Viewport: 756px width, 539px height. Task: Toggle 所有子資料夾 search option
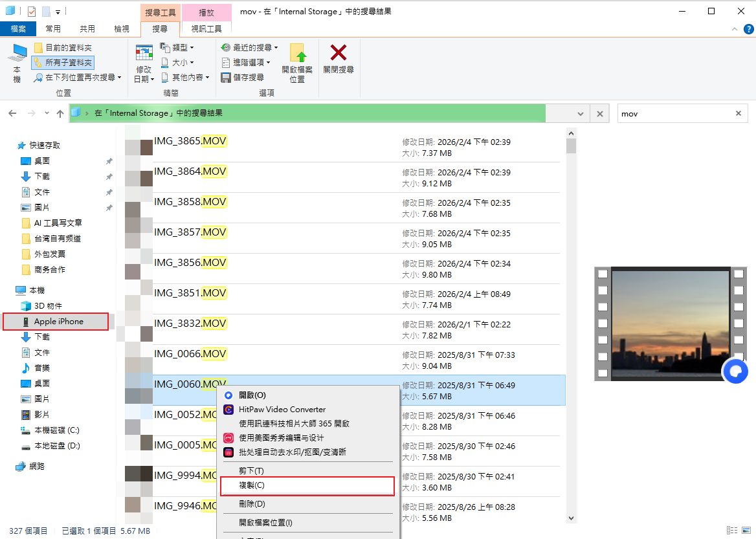tap(63, 63)
